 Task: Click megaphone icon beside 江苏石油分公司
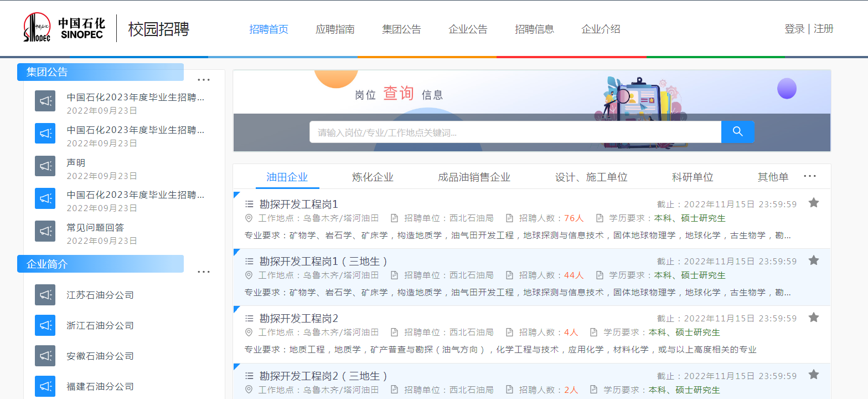[45, 295]
